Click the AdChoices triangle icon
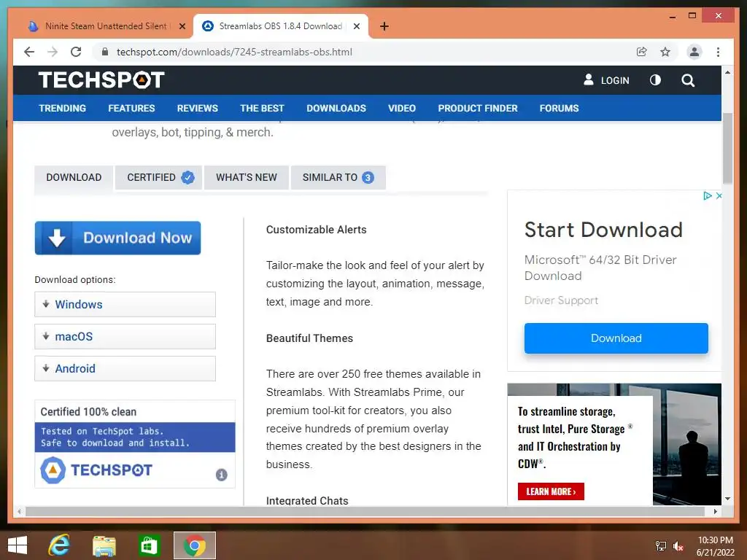 coord(708,195)
